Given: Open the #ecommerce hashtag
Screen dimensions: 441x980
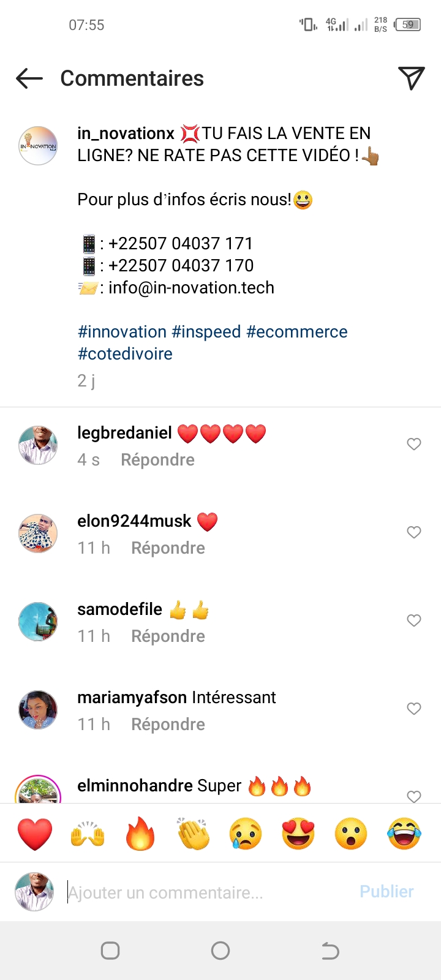Looking at the screenshot, I should point(296,332).
